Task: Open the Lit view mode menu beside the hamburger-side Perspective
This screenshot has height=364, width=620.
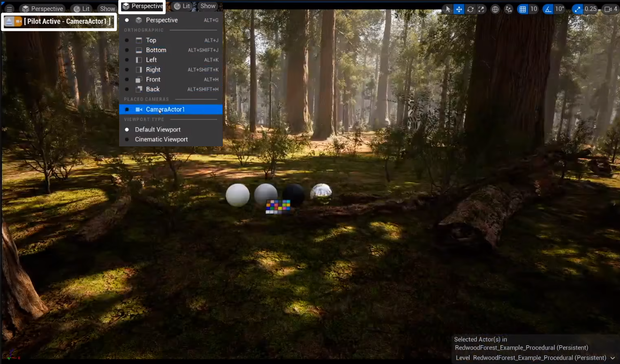Action: tap(82, 9)
